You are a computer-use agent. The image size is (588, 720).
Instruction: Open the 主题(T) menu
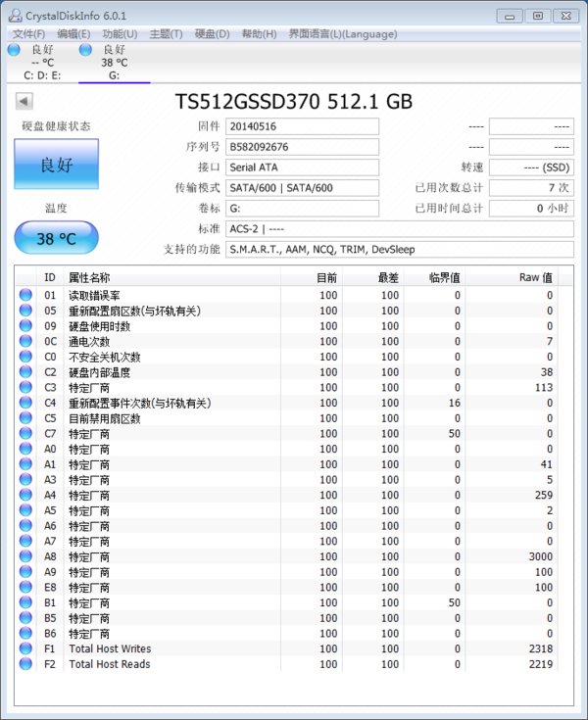pos(166,34)
